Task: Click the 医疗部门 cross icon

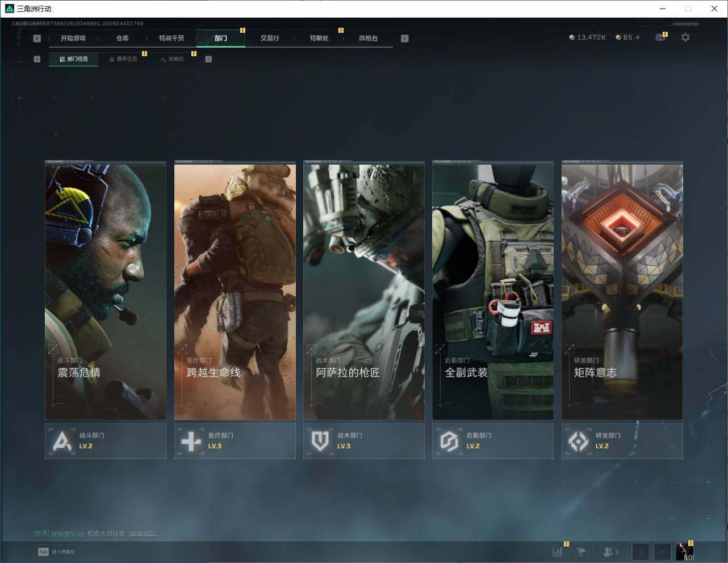Action: (x=191, y=441)
